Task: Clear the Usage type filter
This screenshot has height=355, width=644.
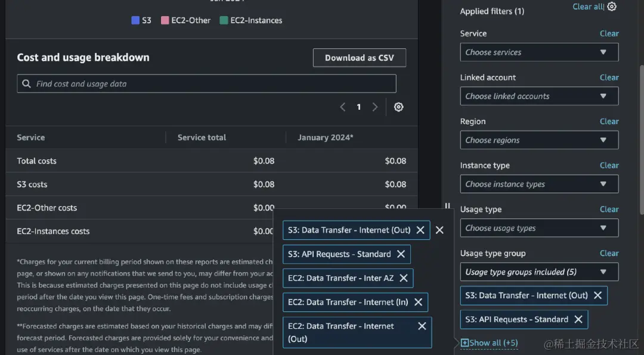Action: click(609, 209)
